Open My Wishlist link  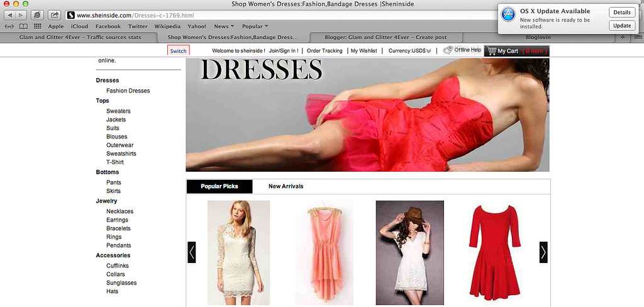pyautogui.click(x=364, y=51)
